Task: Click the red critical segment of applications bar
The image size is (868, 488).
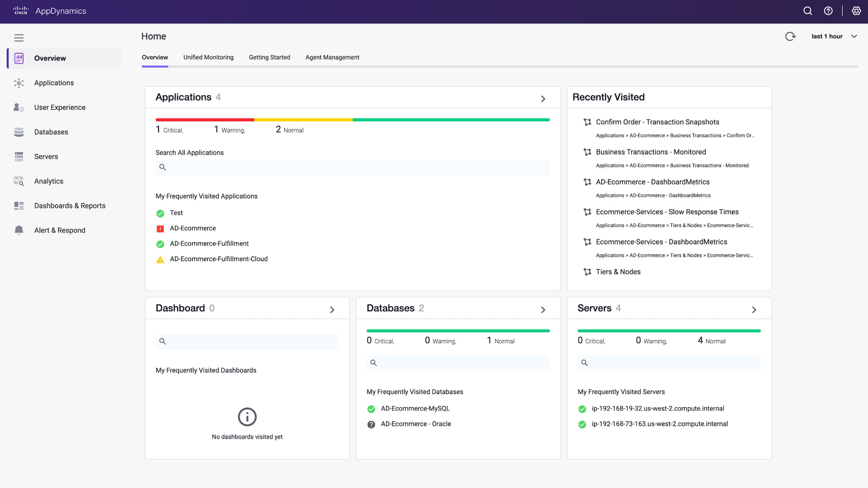Action: pyautogui.click(x=205, y=120)
